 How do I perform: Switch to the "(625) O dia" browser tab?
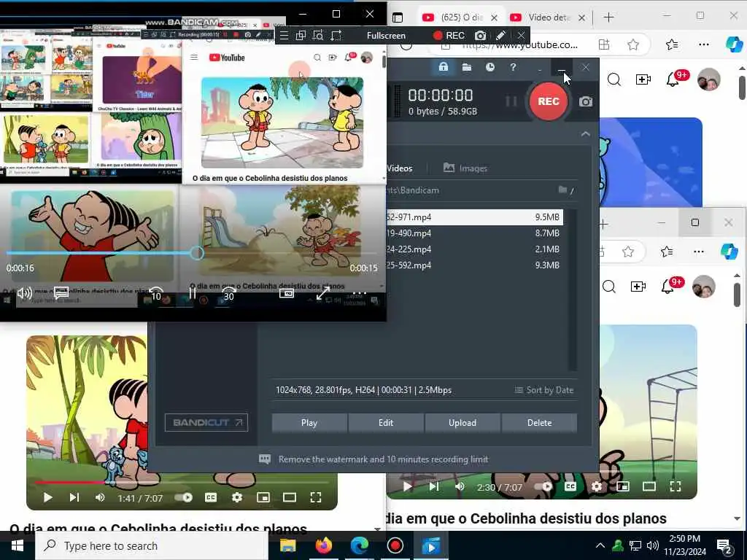click(x=460, y=17)
